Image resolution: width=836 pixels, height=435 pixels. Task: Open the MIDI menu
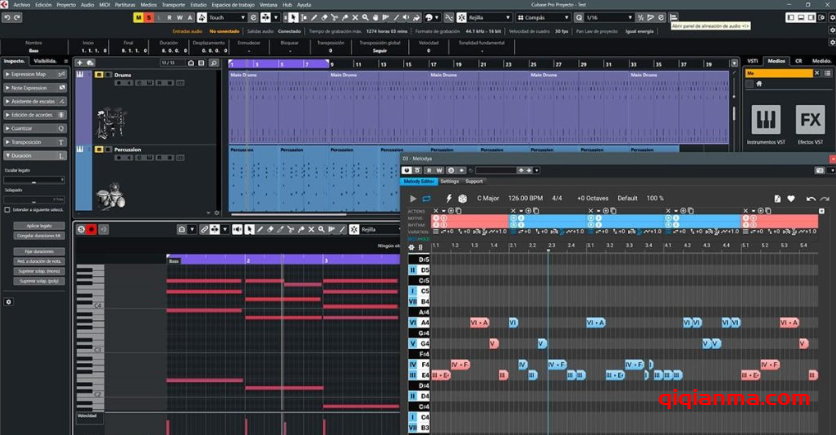(104, 5)
